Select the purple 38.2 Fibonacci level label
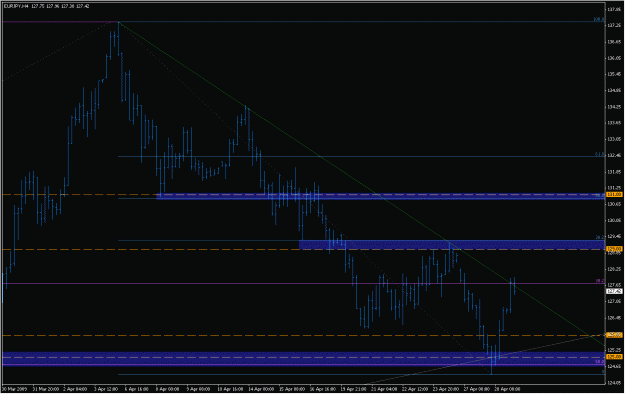Viewport: 625px width, 394px height. point(600,281)
